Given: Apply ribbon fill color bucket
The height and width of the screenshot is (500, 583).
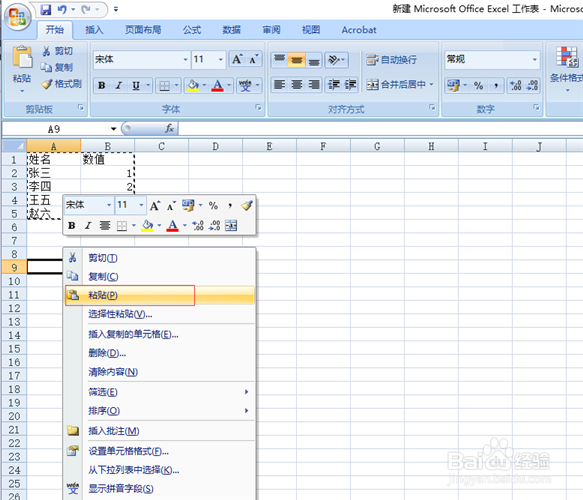Looking at the screenshot, I should (193, 86).
